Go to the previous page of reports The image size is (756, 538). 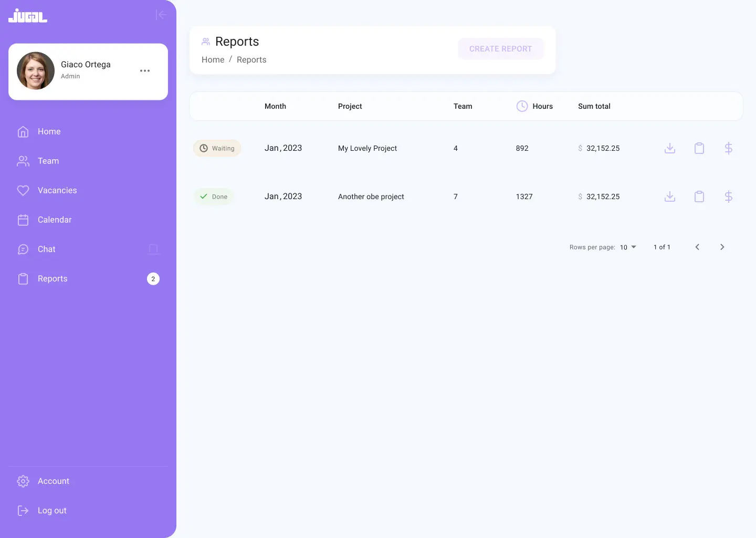coord(697,247)
